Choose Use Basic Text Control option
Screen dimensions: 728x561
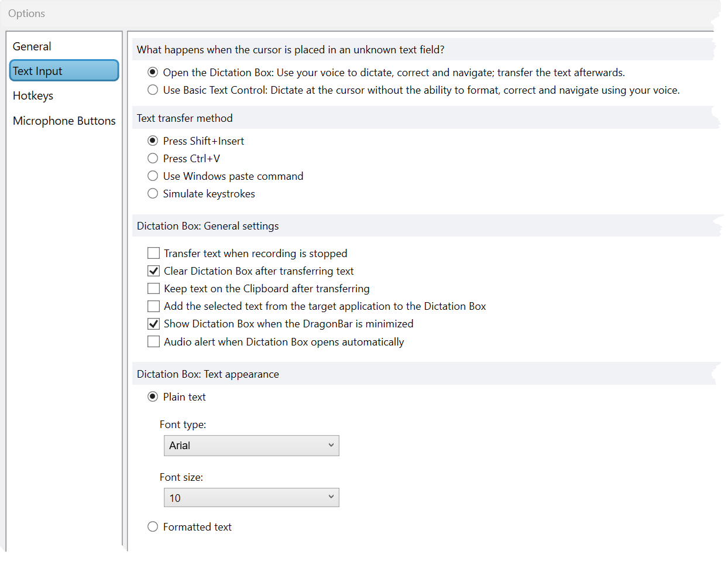pos(153,90)
